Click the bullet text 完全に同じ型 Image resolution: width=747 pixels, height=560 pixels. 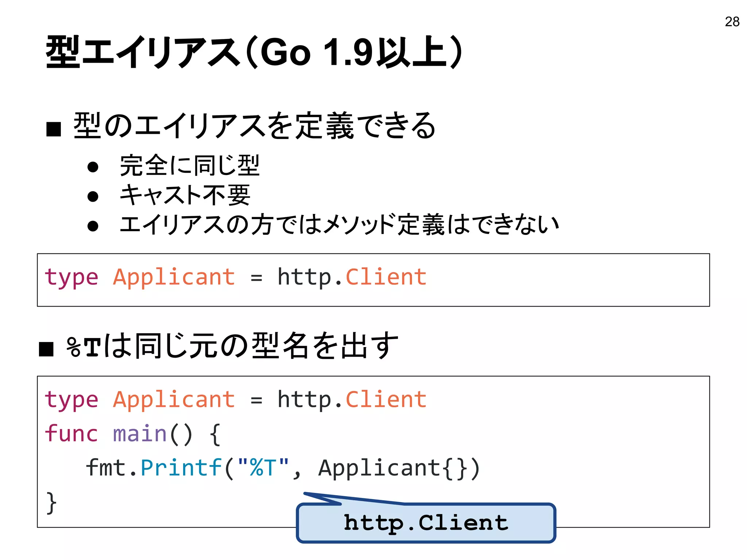click(190, 166)
